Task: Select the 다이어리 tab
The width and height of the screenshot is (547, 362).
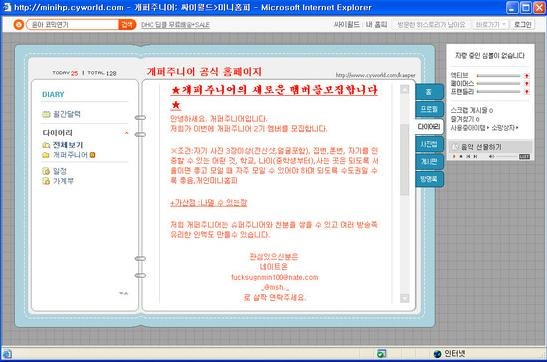Action: pyautogui.click(x=429, y=127)
